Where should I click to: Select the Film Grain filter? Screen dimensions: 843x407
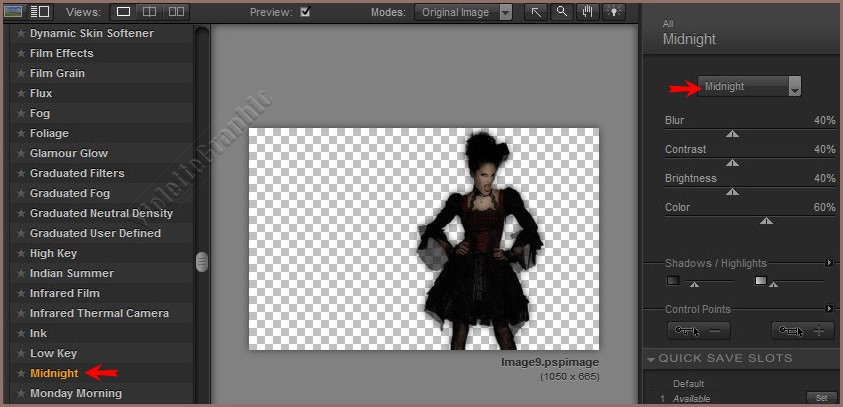tap(57, 73)
